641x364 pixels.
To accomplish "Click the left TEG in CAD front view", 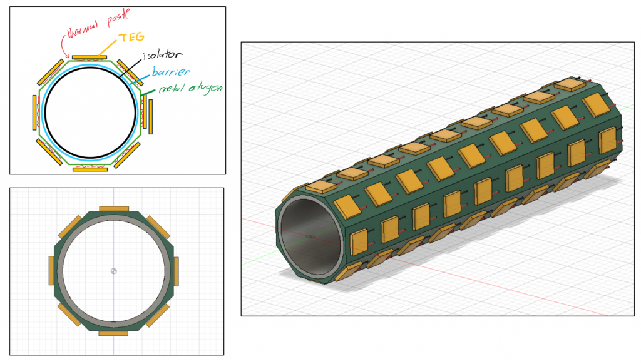I will [x=51, y=270].
